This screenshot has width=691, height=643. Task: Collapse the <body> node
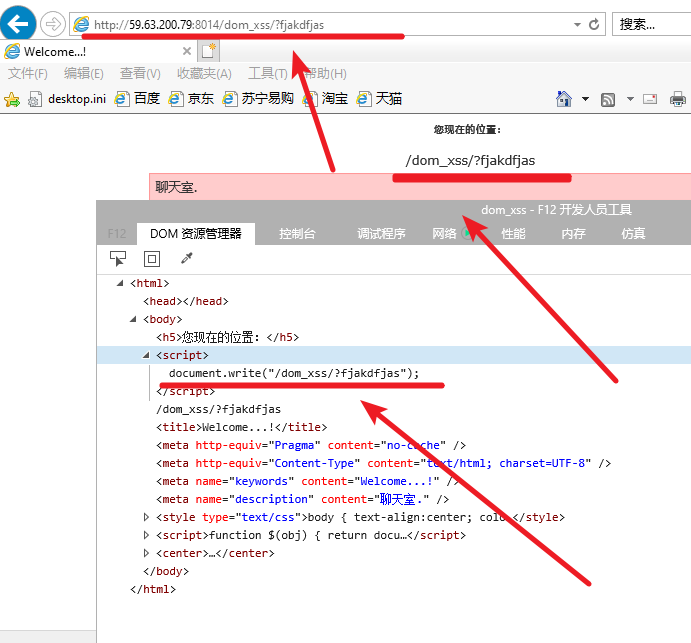[133, 319]
